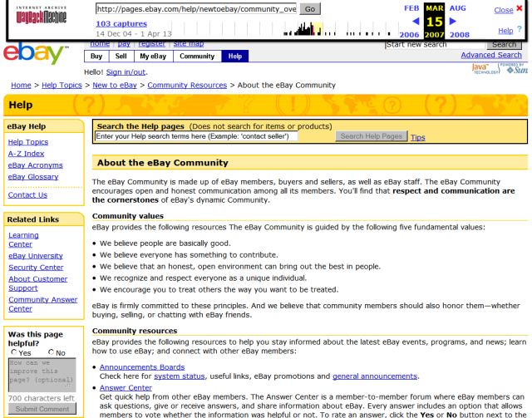This screenshot has height=418, width=532.
Task: Open the Community tab
Action: [x=197, y=57]
